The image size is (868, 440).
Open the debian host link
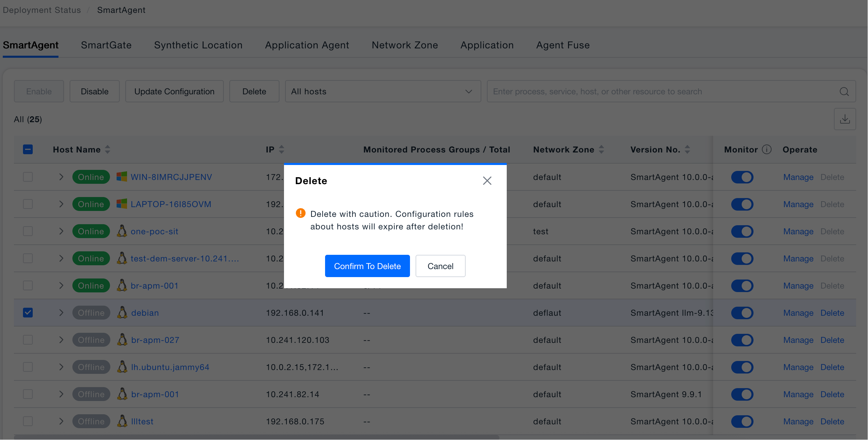[x=145, y=313]
